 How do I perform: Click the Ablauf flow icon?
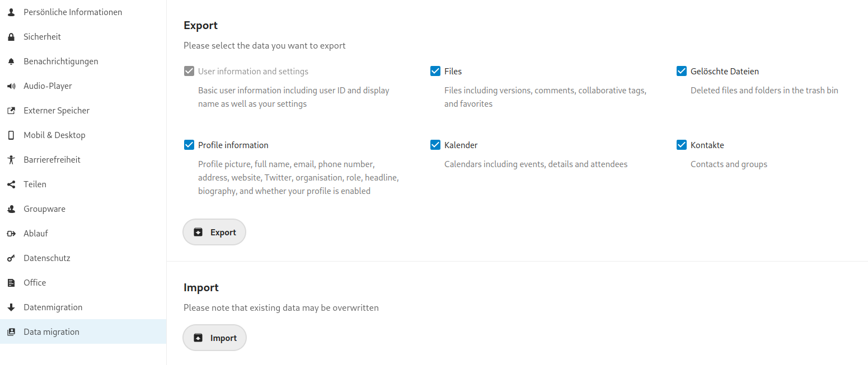click(11, 234)
